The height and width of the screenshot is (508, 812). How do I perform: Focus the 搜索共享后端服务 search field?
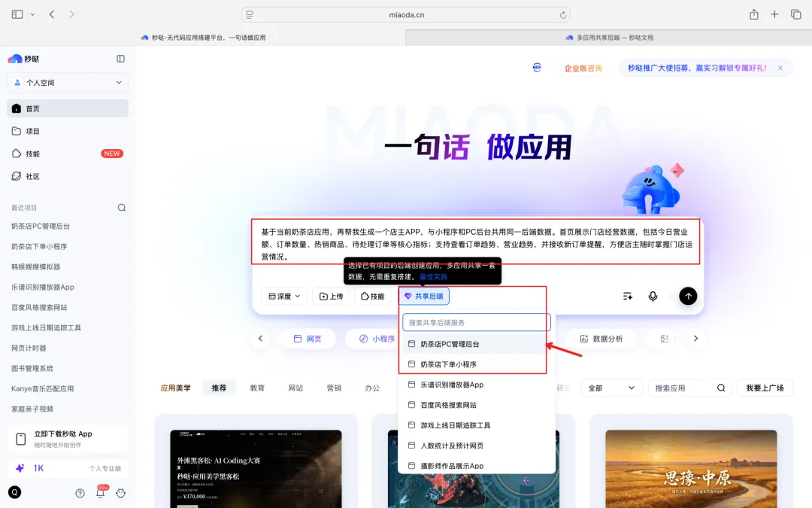(477, 322)
